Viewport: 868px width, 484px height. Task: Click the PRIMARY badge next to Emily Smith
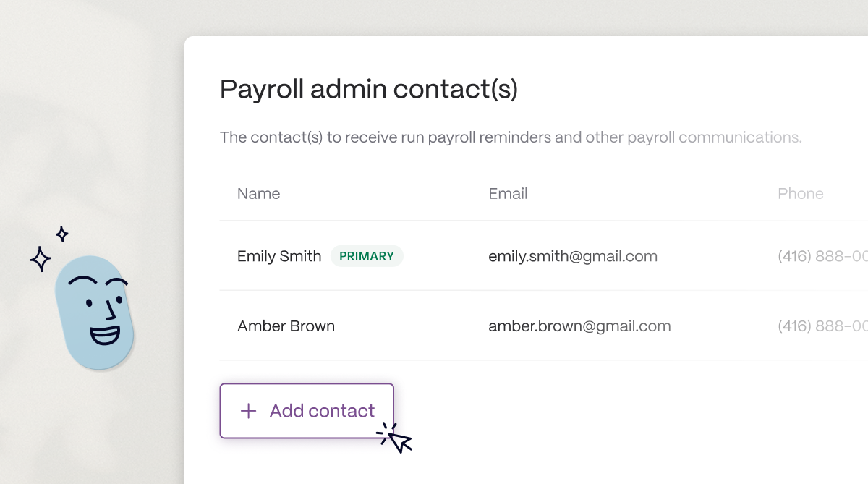pos(367,256)
